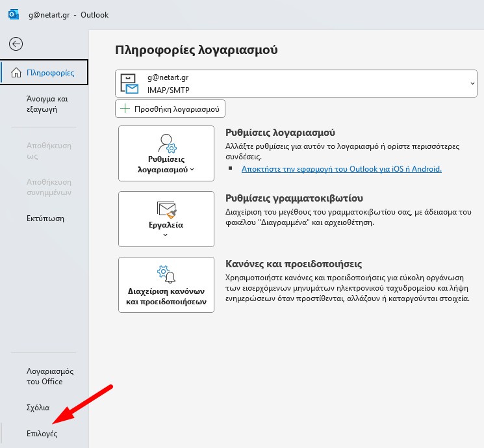Click the mailbox account icon

click(x=130, y=84)
